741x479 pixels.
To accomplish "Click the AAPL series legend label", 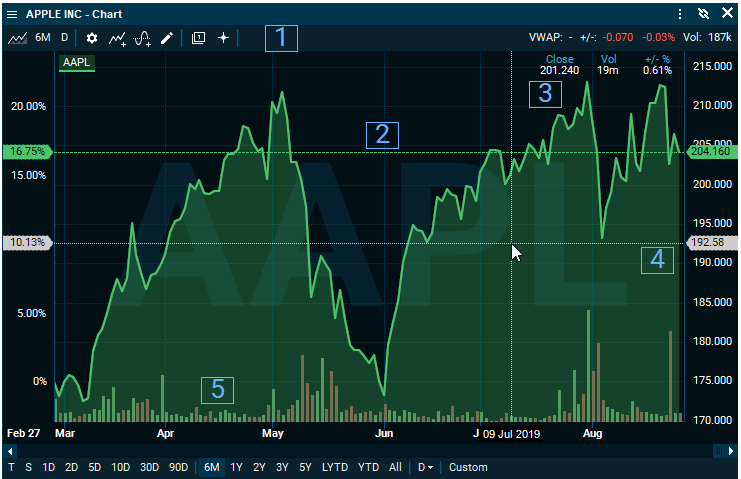I will pyautogui.click(x=77, y=62).
